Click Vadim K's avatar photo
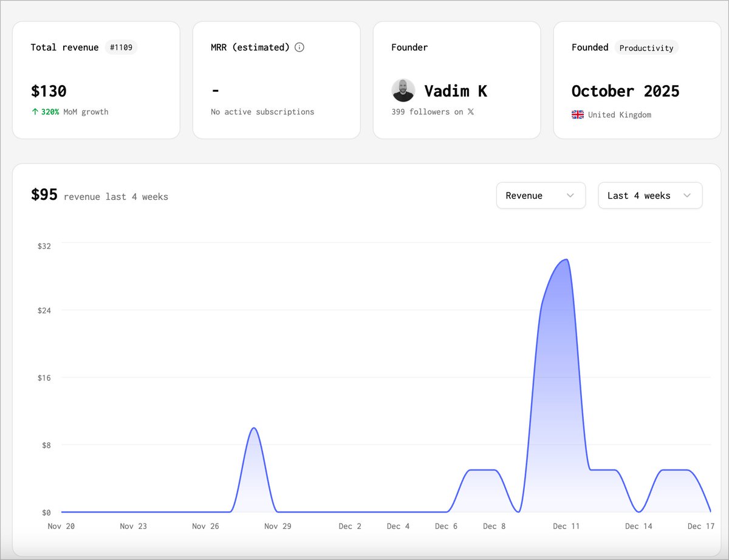The image size is (729, 560). tap(403, 90)
